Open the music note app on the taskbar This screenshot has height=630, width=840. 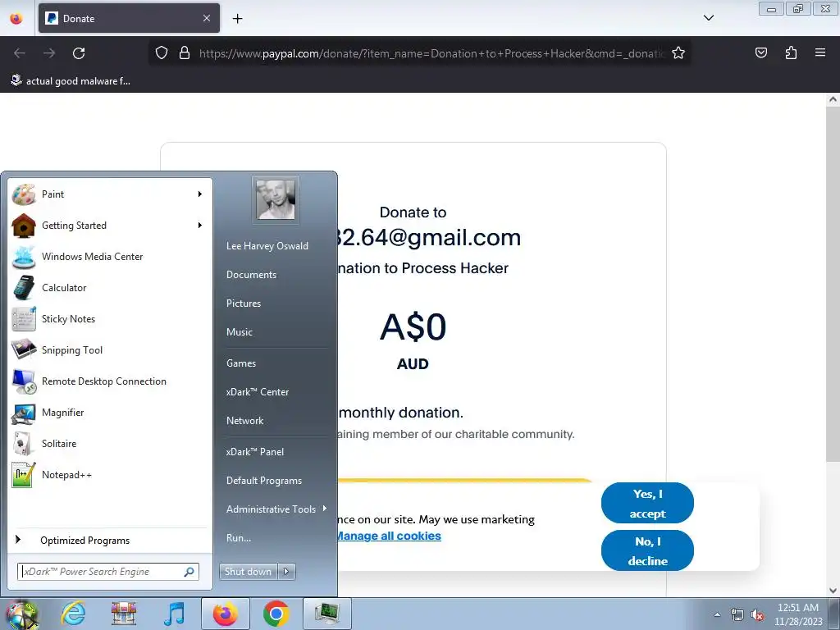pyautogui.click(x=174, y=614)
